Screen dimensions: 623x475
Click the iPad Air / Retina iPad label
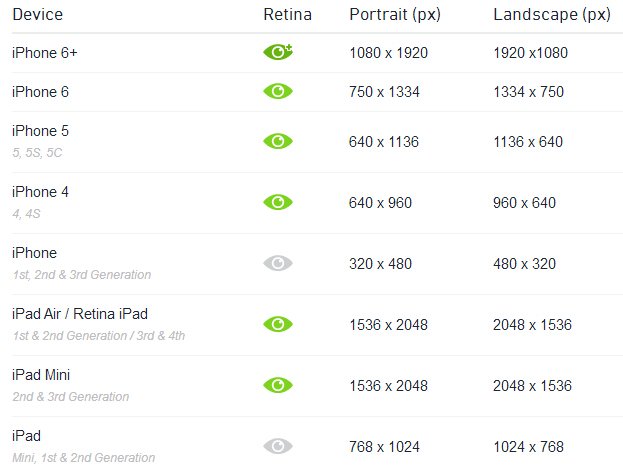[80, 314]
